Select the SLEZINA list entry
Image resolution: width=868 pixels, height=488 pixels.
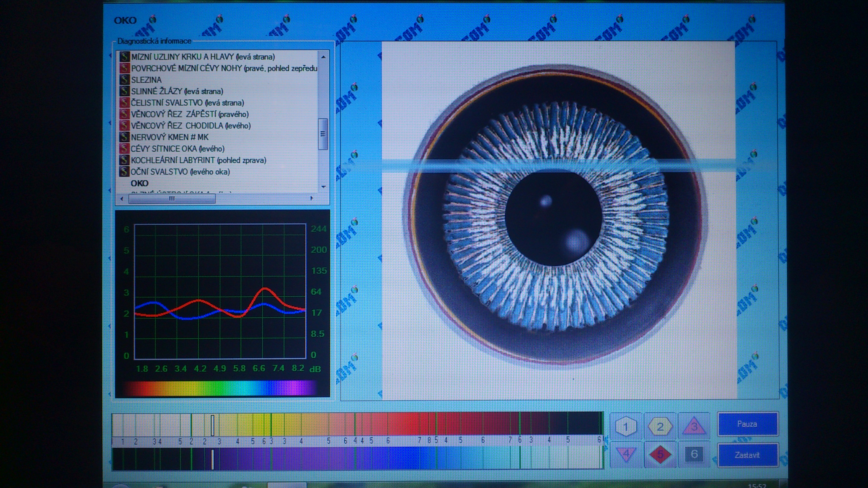click(146, 79)
